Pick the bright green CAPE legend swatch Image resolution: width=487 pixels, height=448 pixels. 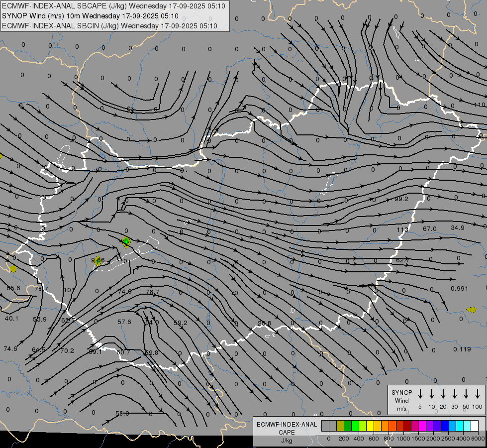[355, 426]
